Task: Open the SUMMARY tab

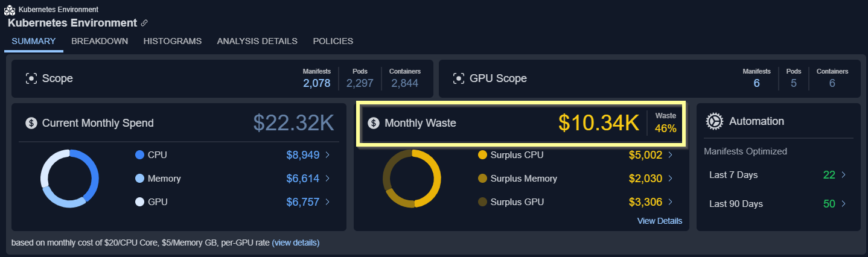Action: (34, 41)
